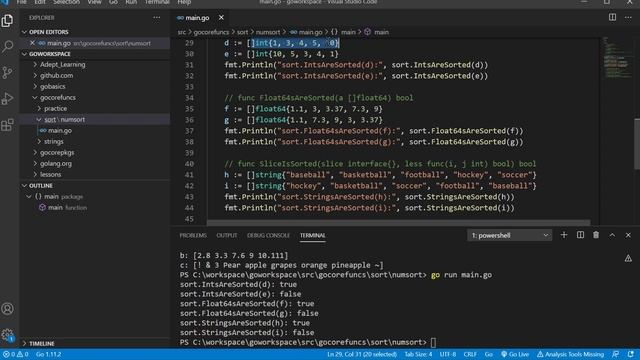This screenshot has height=360, width=640.
Task: Switch to the Problems tab
Action: 193,236
